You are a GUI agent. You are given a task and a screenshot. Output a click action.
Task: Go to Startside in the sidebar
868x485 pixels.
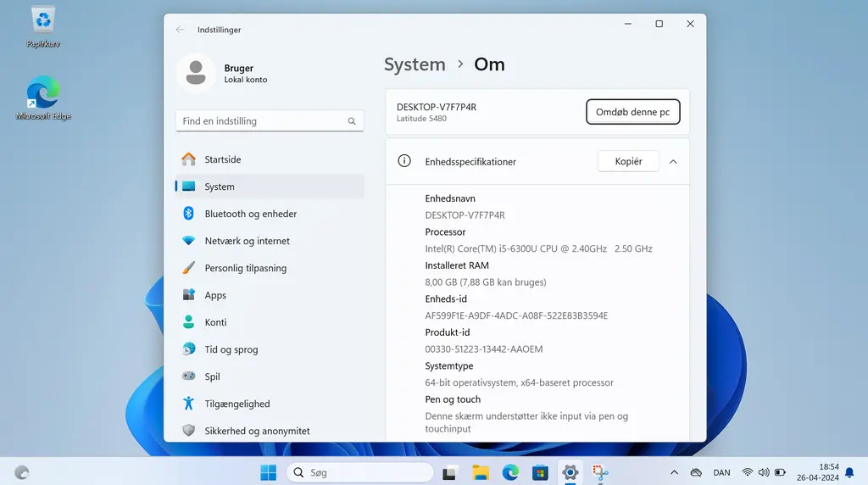point(222,159)
